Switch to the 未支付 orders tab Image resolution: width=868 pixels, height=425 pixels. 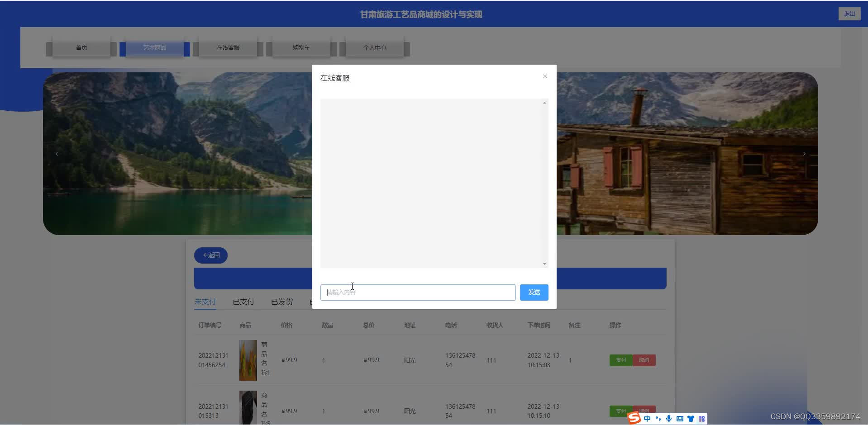pyautogui.click(x=205, y=302)
